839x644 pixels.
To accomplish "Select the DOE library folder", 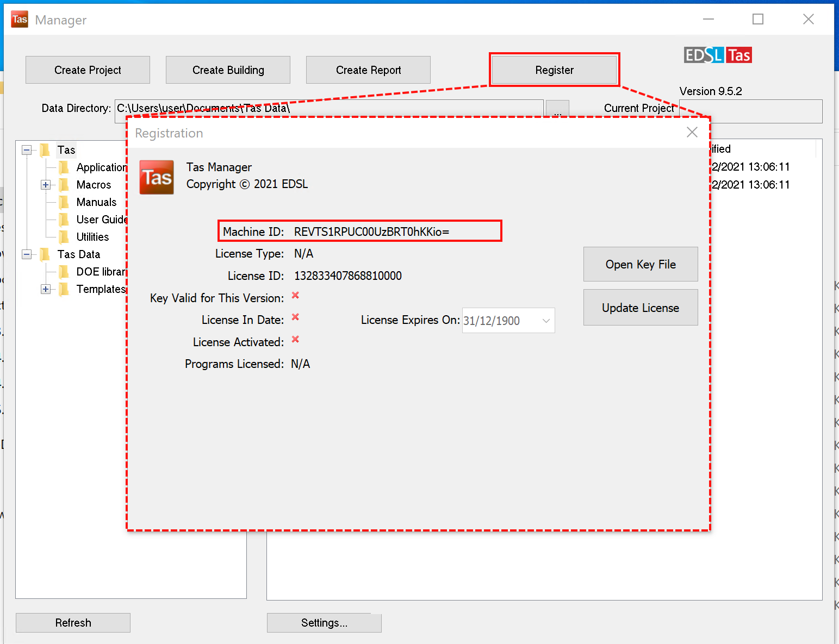I will 101,272.
